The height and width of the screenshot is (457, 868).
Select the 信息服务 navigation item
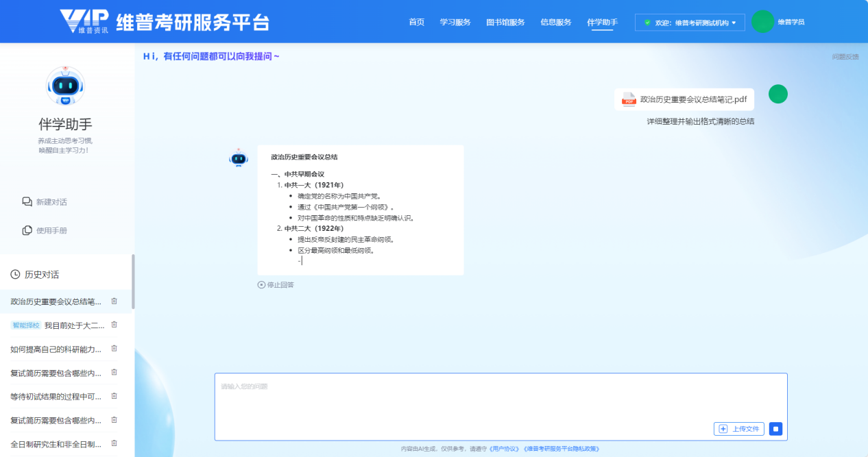(x=555, y=23)
